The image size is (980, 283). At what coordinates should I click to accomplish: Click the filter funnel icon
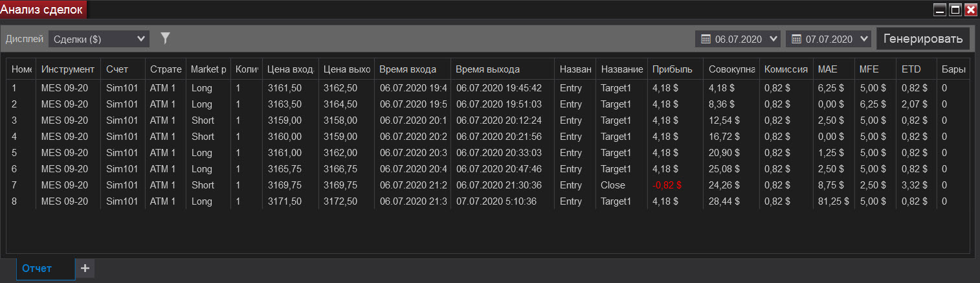pyautogui.click(x=165, y=39)
